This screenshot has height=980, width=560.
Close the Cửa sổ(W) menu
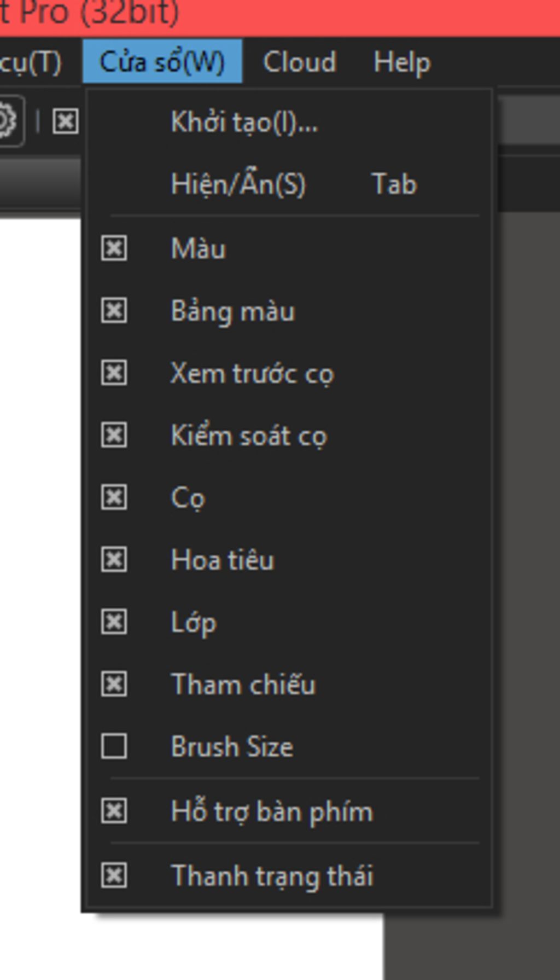coord(162,62)
